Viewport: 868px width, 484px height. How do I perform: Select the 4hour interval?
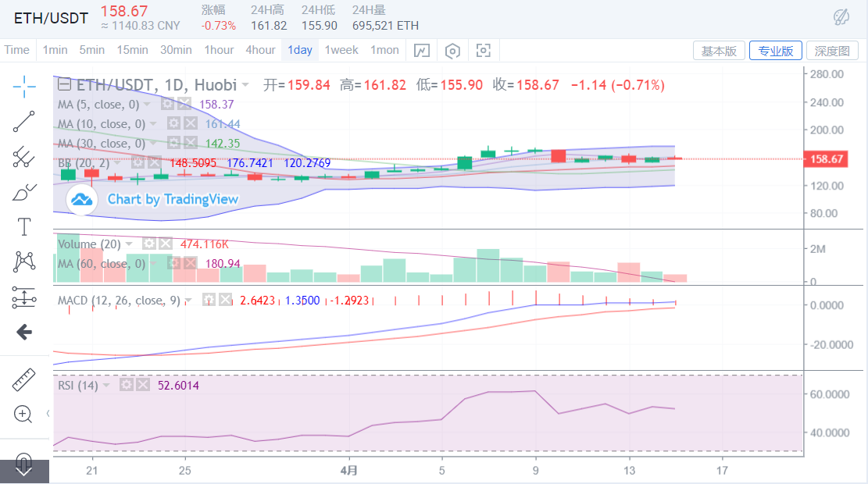tap(261, 50)
